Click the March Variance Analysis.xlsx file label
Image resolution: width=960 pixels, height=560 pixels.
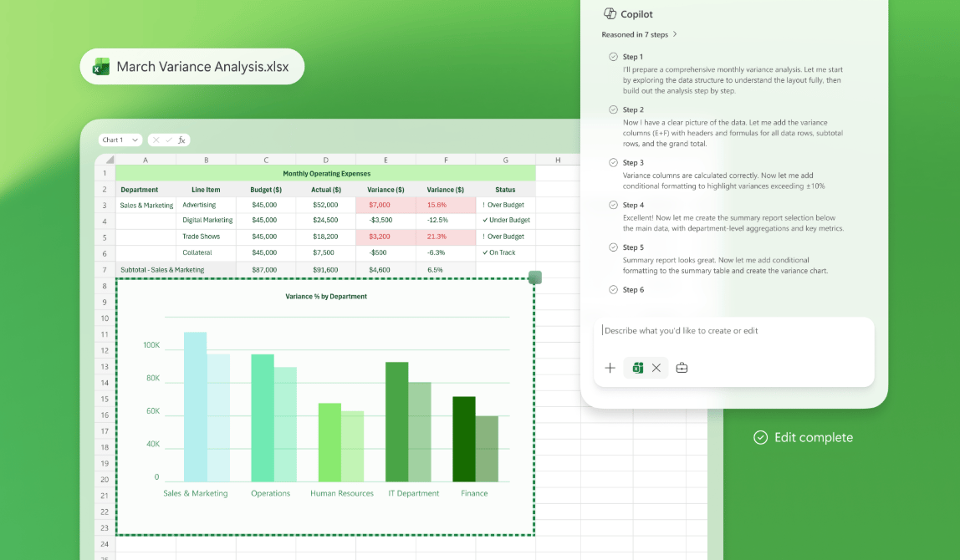pyautogui.click(x=202, y=67)
